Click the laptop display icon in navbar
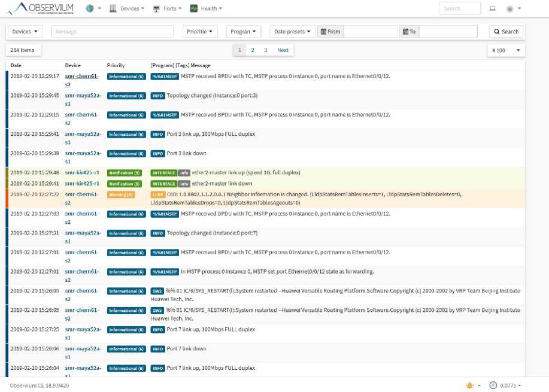 pyautogui.click(x=492, y=8)
